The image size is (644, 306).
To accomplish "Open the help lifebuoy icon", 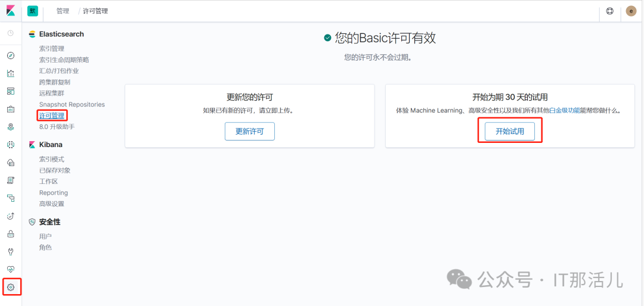I will coord(609,11).
